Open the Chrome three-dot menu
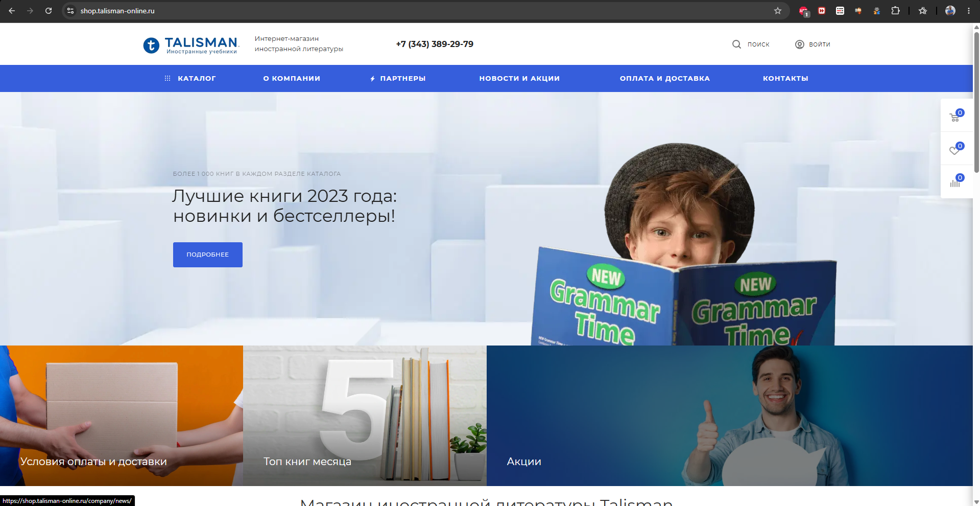The height and width of the screenshot is (506, 980). point(969,11)
